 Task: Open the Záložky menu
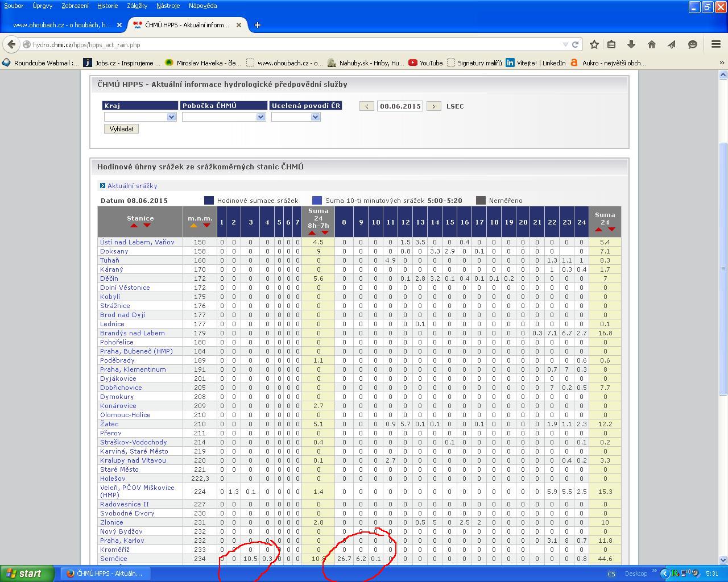click(x=136, y=6)
